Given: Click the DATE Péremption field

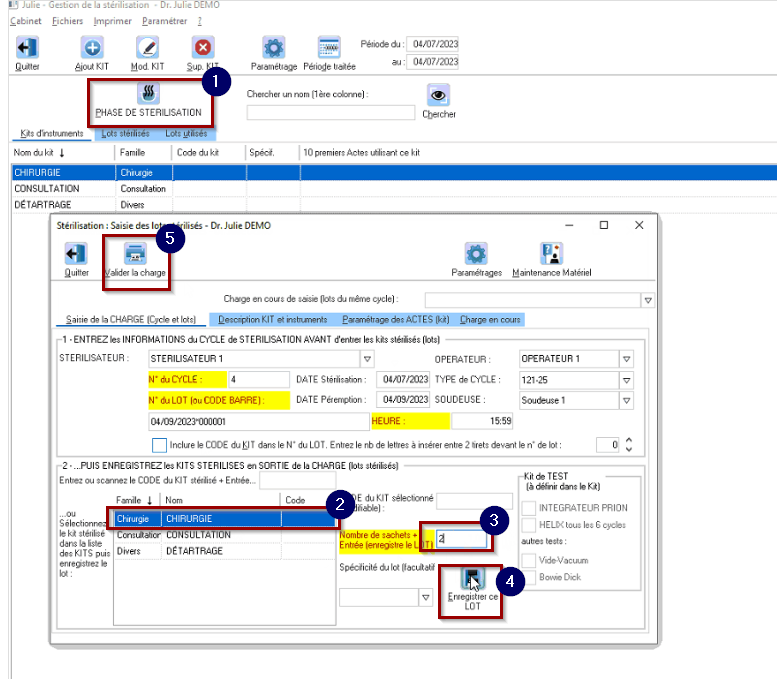Looking at the screenshot, I should pyautogui.click(x=403, y=399).
